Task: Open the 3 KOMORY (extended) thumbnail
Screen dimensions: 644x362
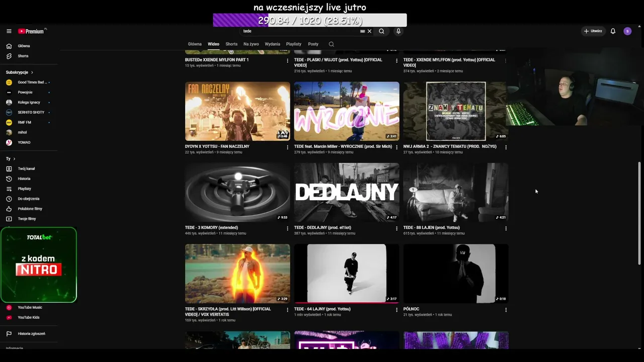Action: pyautogui.click(x=237, y=193)
